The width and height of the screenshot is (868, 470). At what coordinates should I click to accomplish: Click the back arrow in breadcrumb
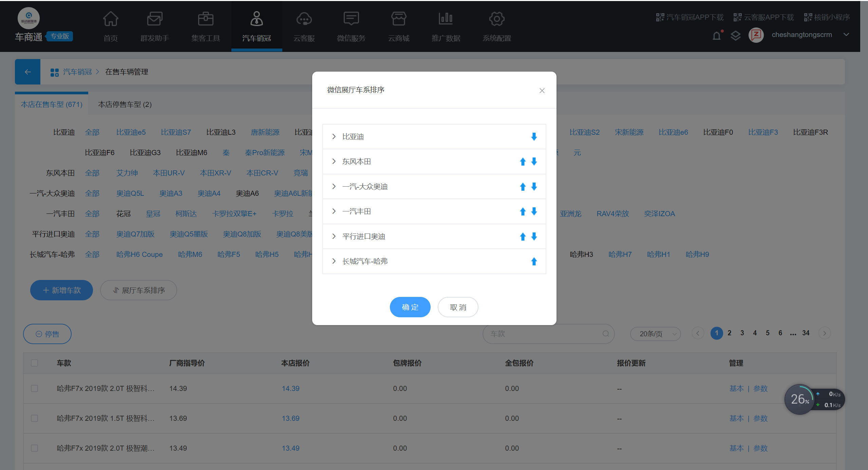27,72
